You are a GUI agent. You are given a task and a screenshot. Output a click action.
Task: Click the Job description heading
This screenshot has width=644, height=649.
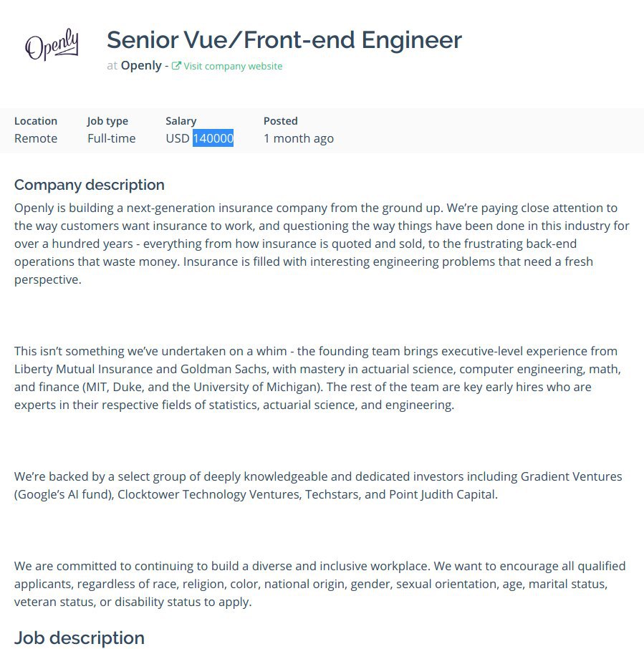(x=80, y=638)
